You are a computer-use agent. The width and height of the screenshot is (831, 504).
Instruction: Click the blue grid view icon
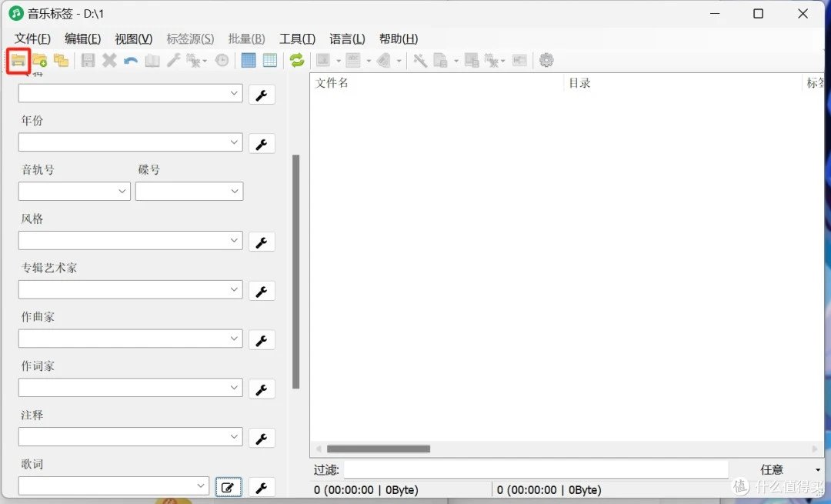pos(249,60)
